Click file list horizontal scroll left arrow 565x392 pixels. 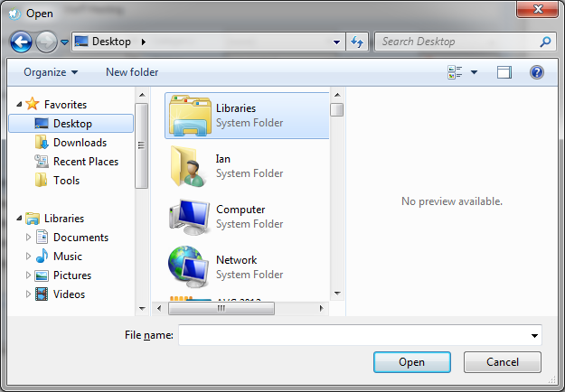tap(159, 309)
